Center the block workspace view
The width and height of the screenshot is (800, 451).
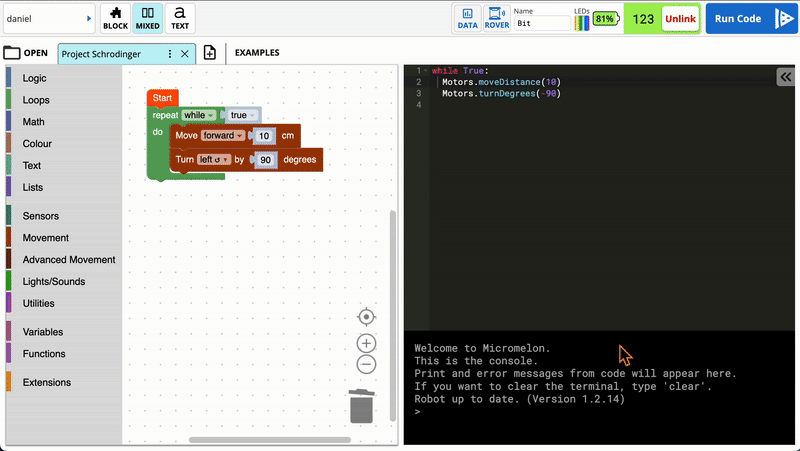click(366, 317)
